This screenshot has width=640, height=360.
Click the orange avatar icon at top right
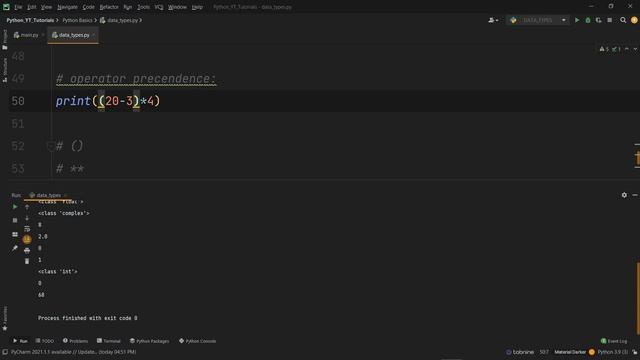[x=634, y=20]
